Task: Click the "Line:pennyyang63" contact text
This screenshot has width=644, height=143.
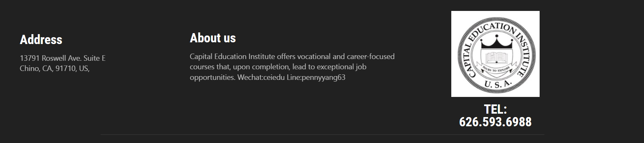Action: pos(316,77)
